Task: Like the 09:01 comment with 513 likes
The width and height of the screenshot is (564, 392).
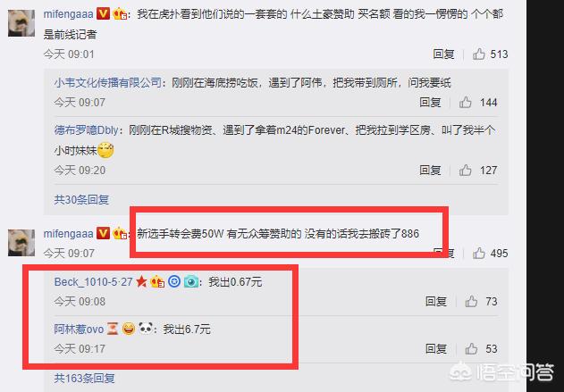Action: [x=479, y=54]
